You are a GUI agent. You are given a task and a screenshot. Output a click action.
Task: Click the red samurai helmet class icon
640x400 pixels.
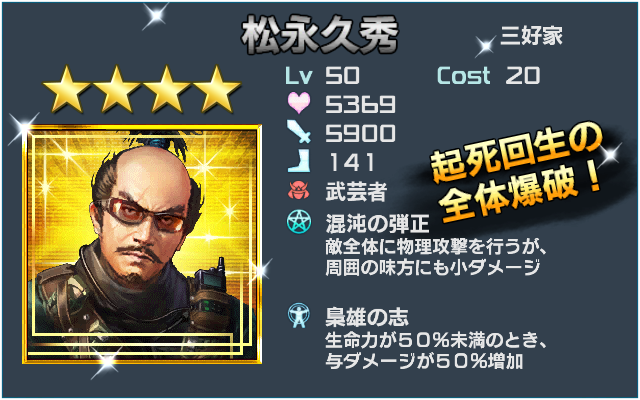299,191
